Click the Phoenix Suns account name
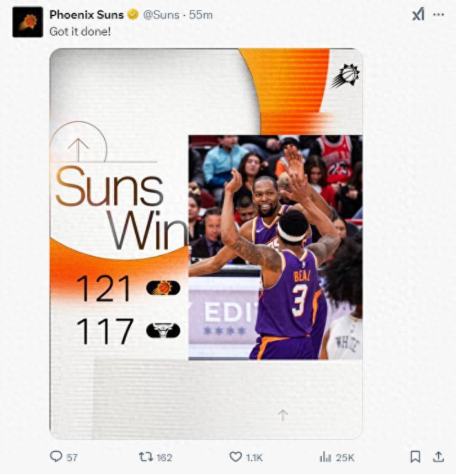The width and height of the screenshot is (456, 476). pyautogui.click(x=86, y=15)
